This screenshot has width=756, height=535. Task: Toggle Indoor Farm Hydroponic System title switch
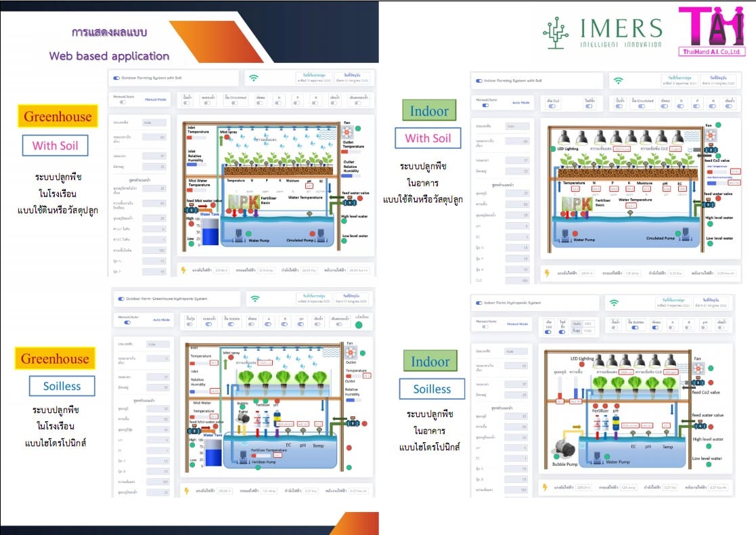[479, 303]
